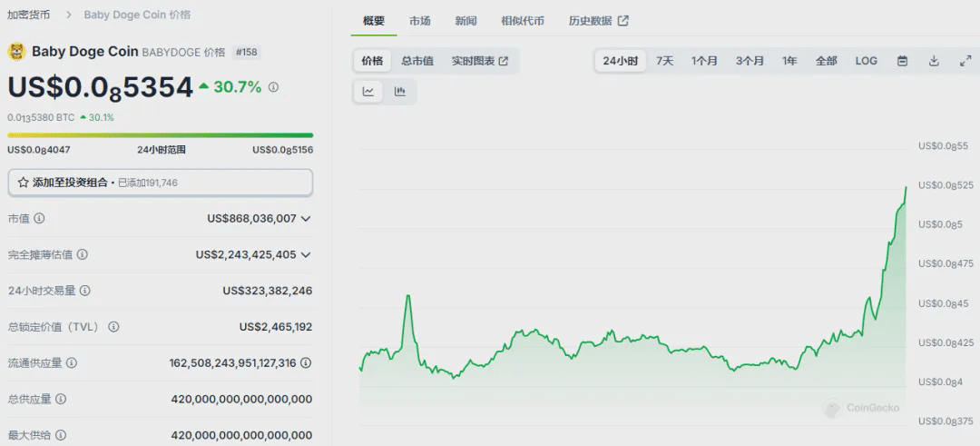
Task: Click the US$2,465,192 TVL value
Action: point(276,326)
